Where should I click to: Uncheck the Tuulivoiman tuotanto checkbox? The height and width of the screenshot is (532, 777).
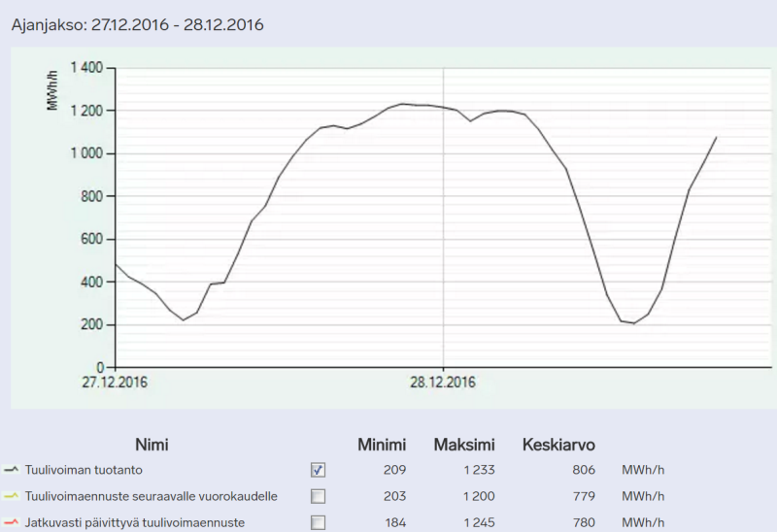[x=319, y=470]
